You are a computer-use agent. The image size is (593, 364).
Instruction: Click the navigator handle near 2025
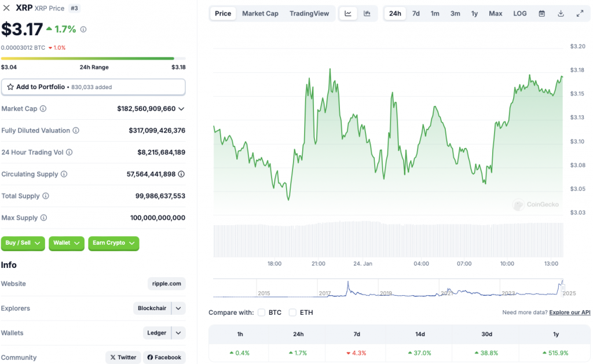tap(562, 288)
